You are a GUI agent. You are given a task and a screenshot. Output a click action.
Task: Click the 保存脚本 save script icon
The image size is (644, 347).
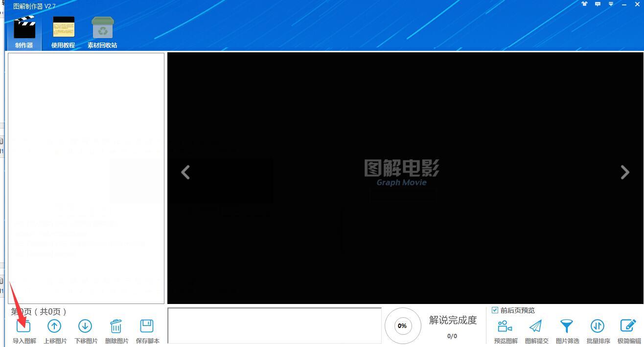coord(147,326)
